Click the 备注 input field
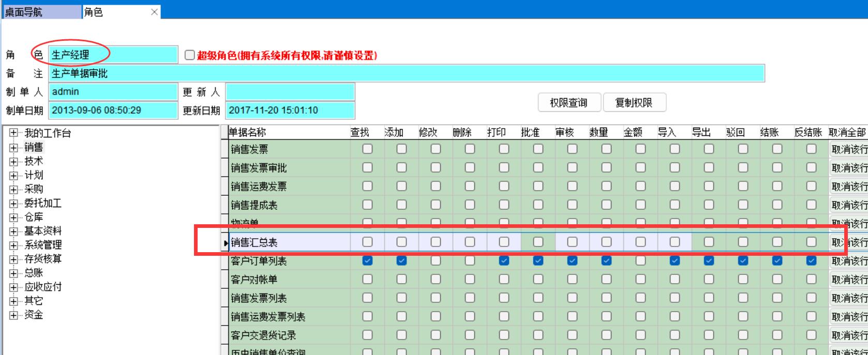 (x=407, y=73)
